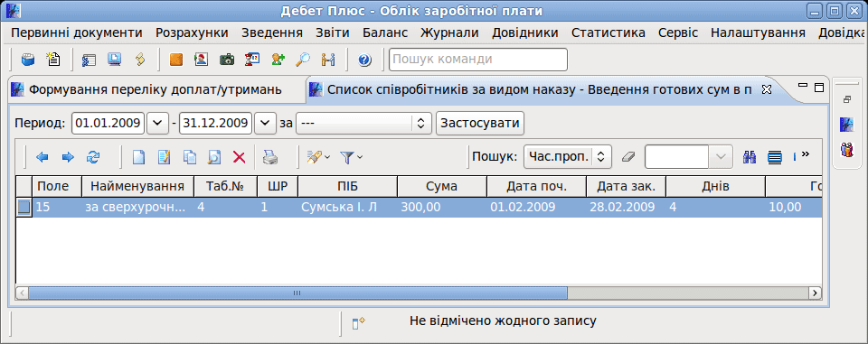Open the Довідники menu
The width and height of the screenshot is (868, 344).
(524, 33)
